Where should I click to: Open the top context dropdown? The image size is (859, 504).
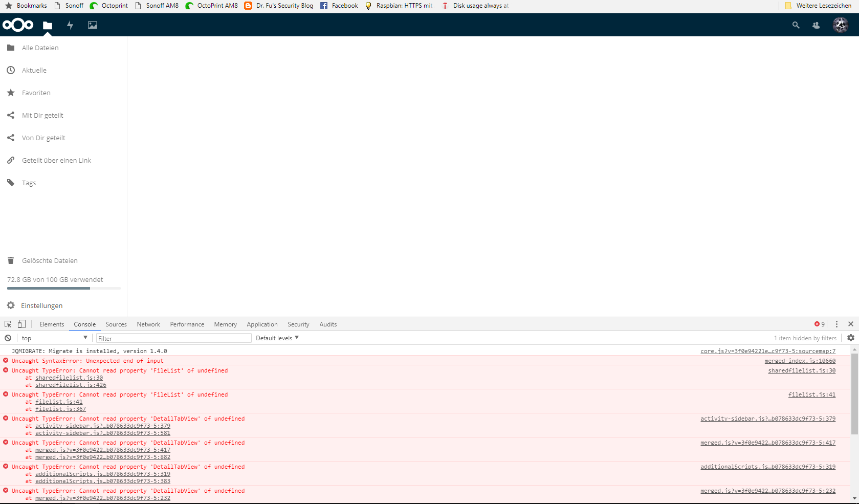pos(54,338)
